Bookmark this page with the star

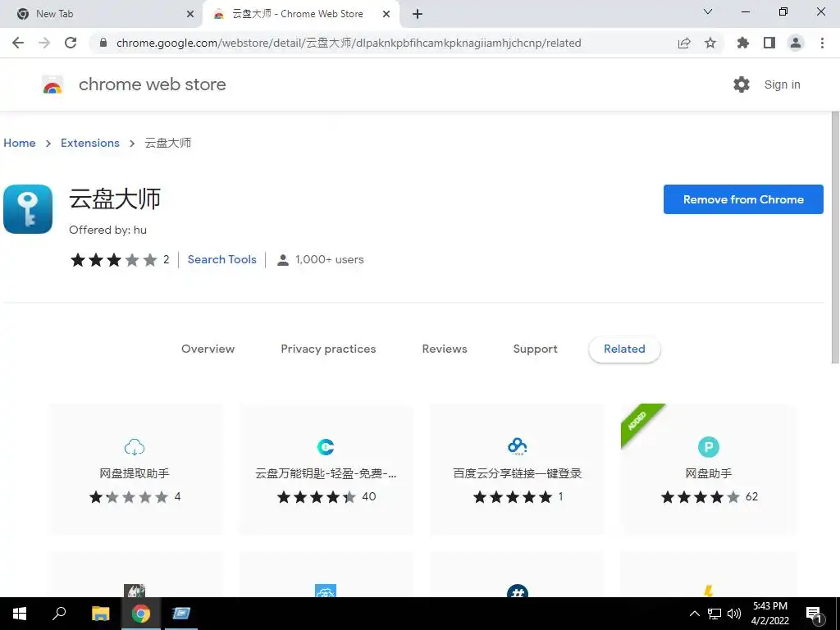tap(710, 43)
